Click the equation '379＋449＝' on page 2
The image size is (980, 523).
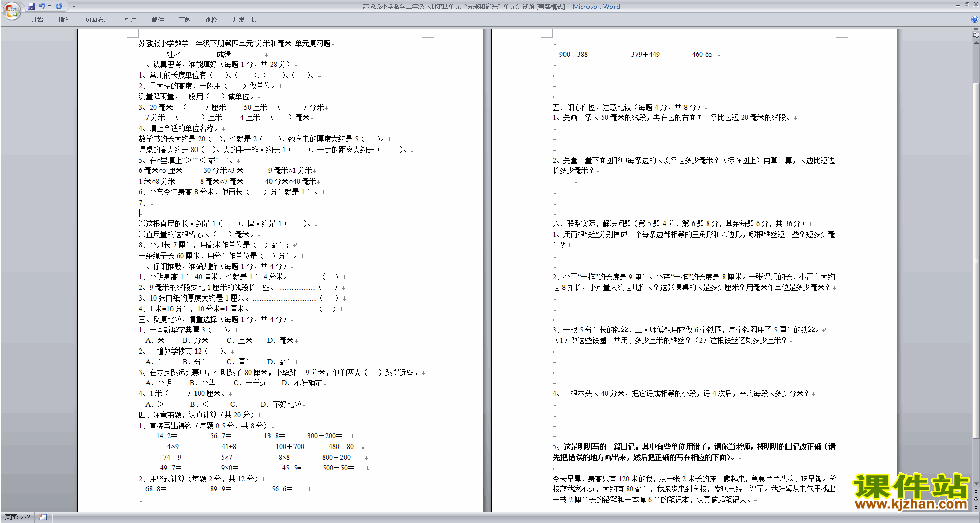pyautogui.click(x=649, y=54)
